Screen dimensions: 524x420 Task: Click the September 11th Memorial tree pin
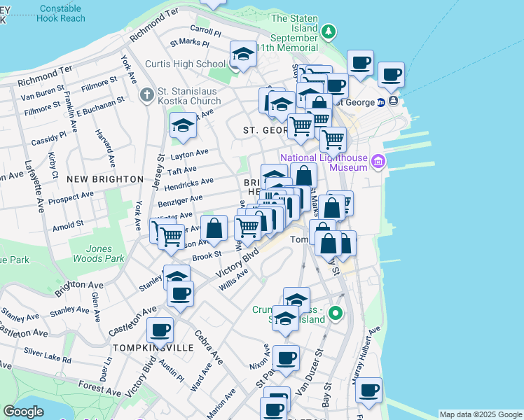329,31
